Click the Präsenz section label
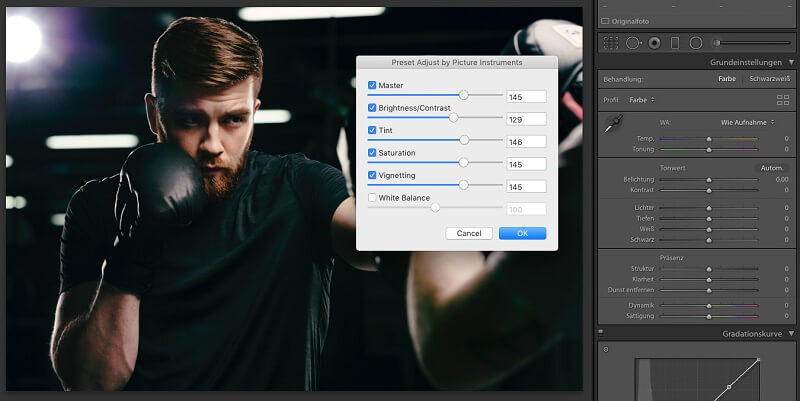 pos(671,258)
